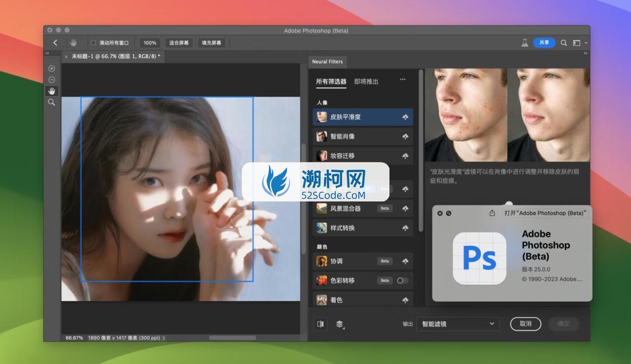Enable the 滚动所有窗口 checkbox
Image resolution: width=631 pixels, height=364 pixels.
(93, 43)
